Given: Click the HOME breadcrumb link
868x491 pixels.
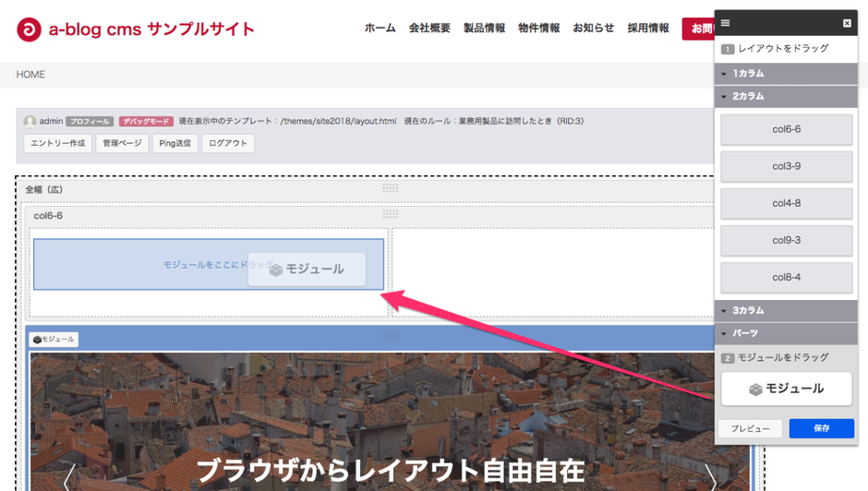Looking at the screenshot, I should point(30,75).
